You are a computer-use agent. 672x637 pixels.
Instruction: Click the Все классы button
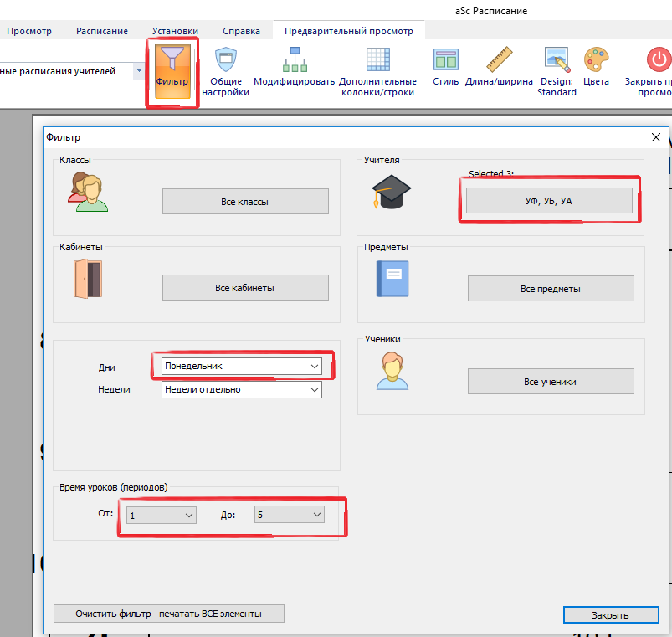245,202
